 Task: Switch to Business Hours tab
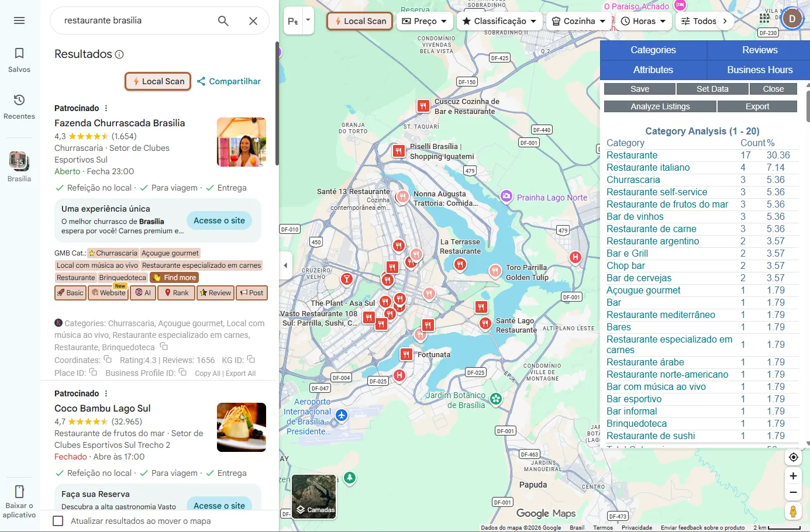[x=760, y=70]
